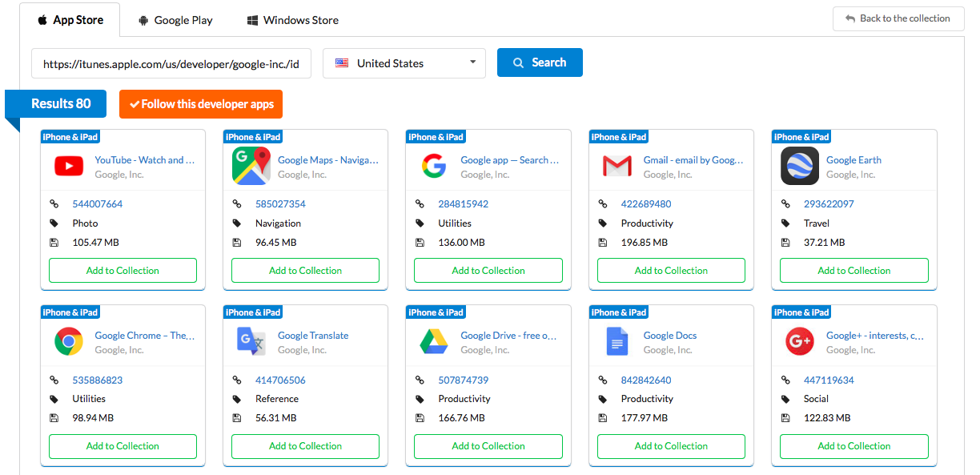The image size is (980, 475).
Task: Click the Google Chrome app icon
Action: (x=69, y=342)
